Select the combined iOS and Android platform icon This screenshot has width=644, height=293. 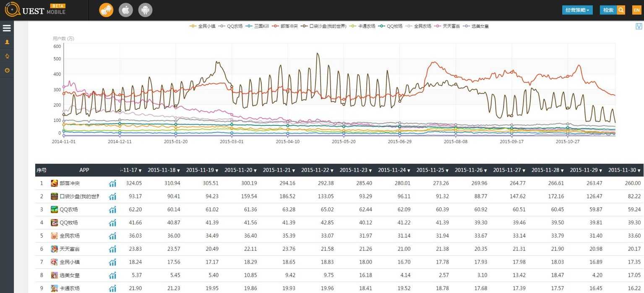[x=106, y=10]
